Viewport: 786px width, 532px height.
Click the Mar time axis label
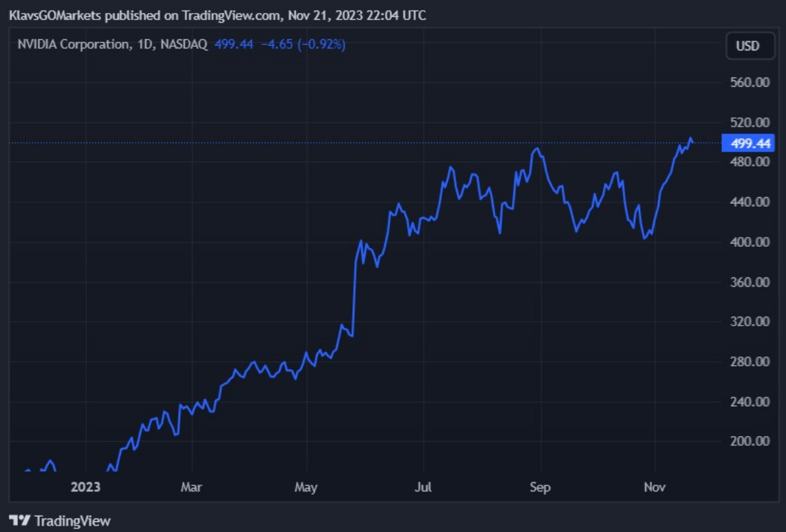point(191,487)
